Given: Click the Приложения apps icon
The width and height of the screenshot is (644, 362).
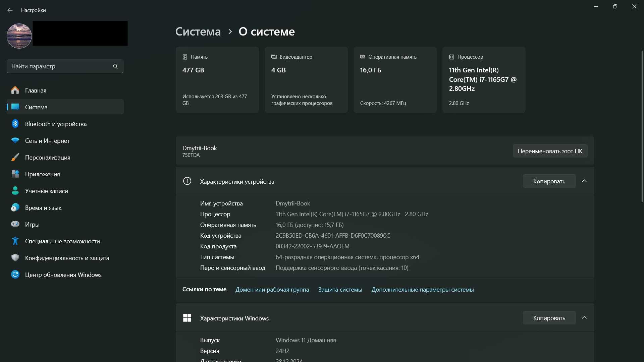Looking at the screenshot, I should click(x=15, y=174).
